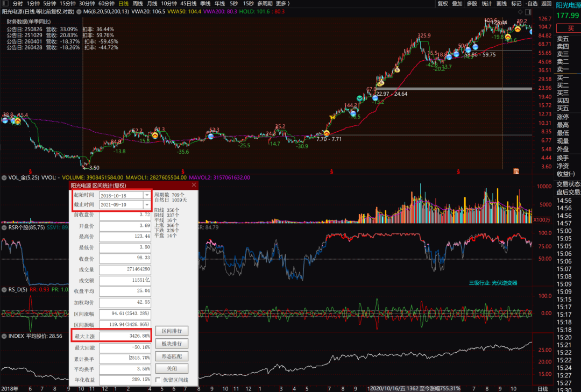This screenshot has width=581, height=392.
Task: Click the 年化收益 field showing 209.15%
Action: point(125,380)
